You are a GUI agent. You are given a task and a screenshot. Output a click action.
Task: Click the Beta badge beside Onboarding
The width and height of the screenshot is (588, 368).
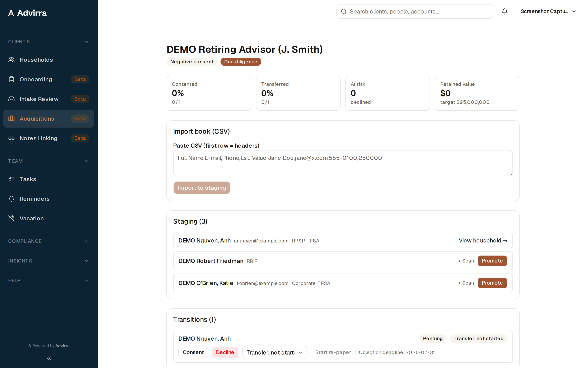tap(80, 79)
